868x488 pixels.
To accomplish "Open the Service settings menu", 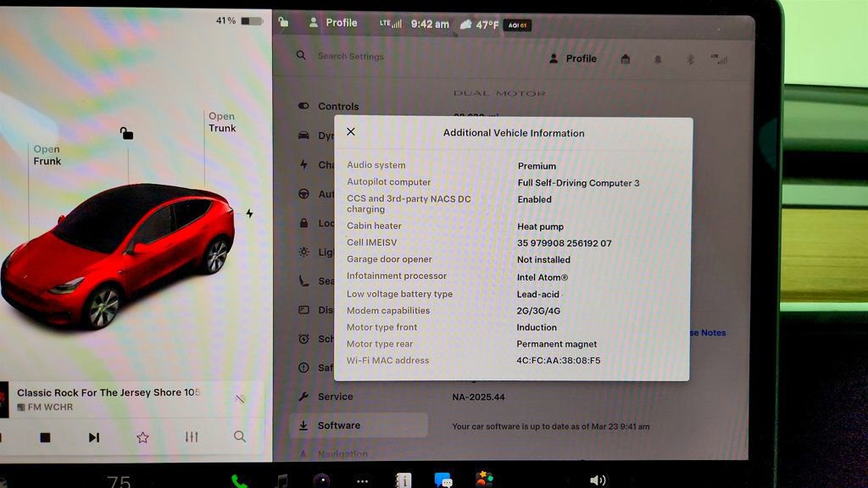I will (x=325, y=396).
